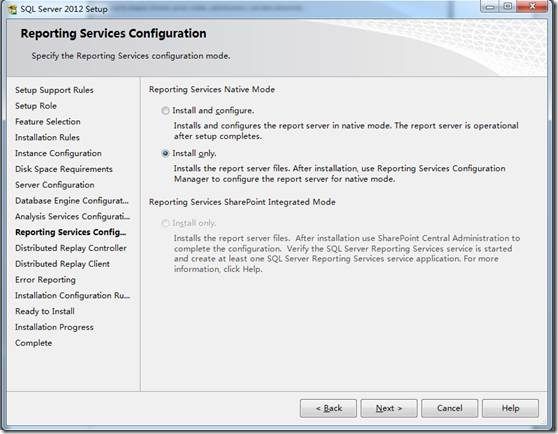Click the 'Specify the Reporting Services configuration mode' subtitle
Screen dimensions: 558x434
coord(131,56)
